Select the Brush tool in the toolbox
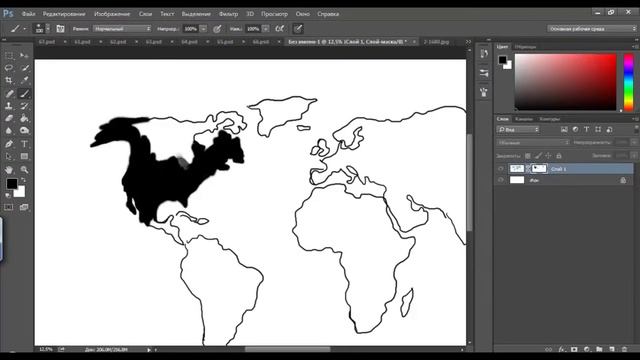640x360 pixels. click(24, 93)
